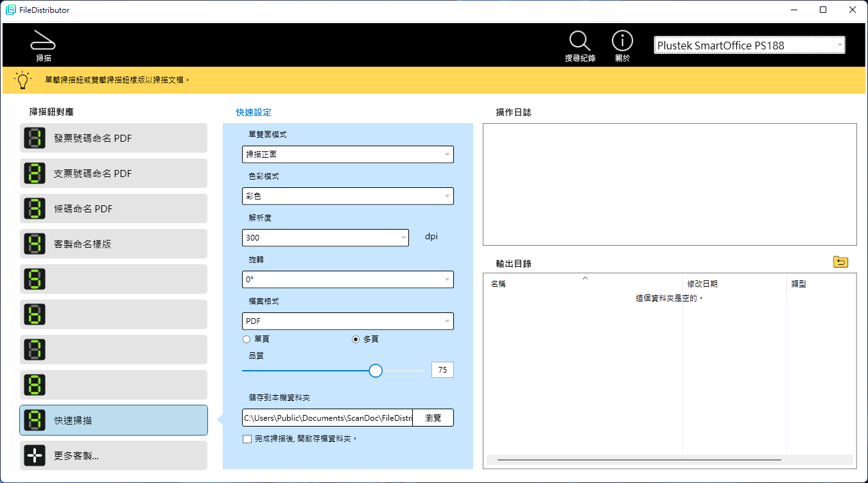Open the 色彩模式 dropdown showing 彩色

tap(348, 196)
